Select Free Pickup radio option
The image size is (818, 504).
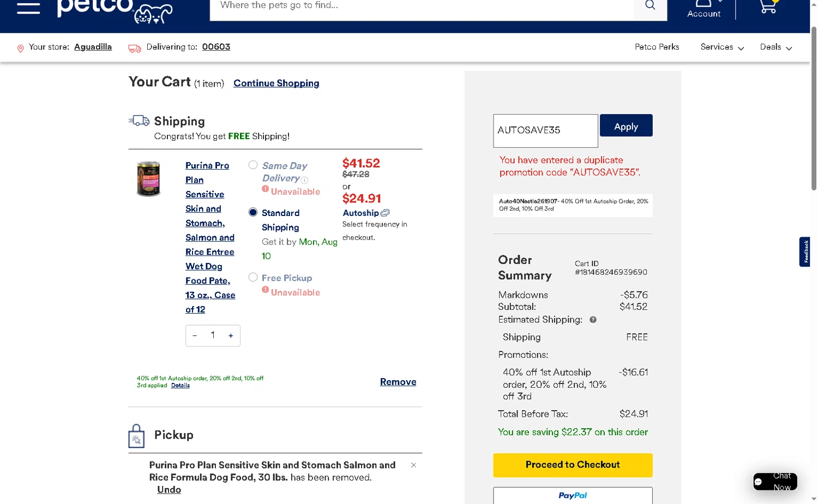(253, 277)
